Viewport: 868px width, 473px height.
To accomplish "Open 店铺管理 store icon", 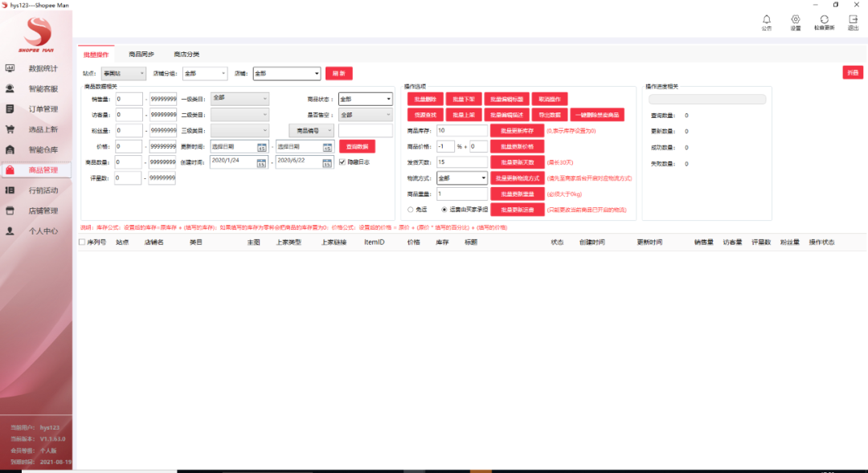I will [10, 210].
